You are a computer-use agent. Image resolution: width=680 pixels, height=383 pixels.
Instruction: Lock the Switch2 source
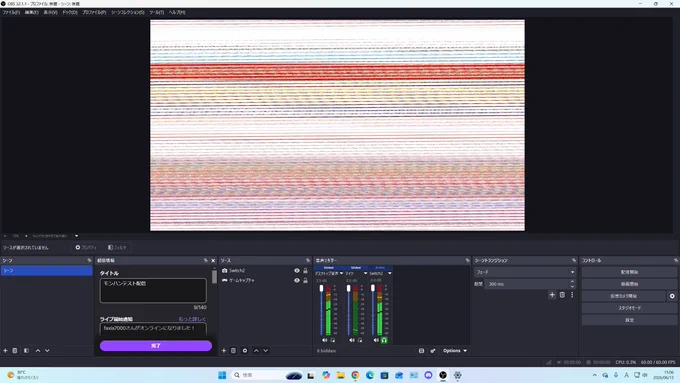305,270
